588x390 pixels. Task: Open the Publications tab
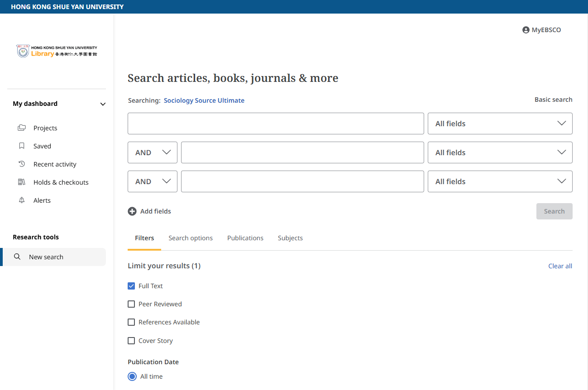tap(245, 238)
